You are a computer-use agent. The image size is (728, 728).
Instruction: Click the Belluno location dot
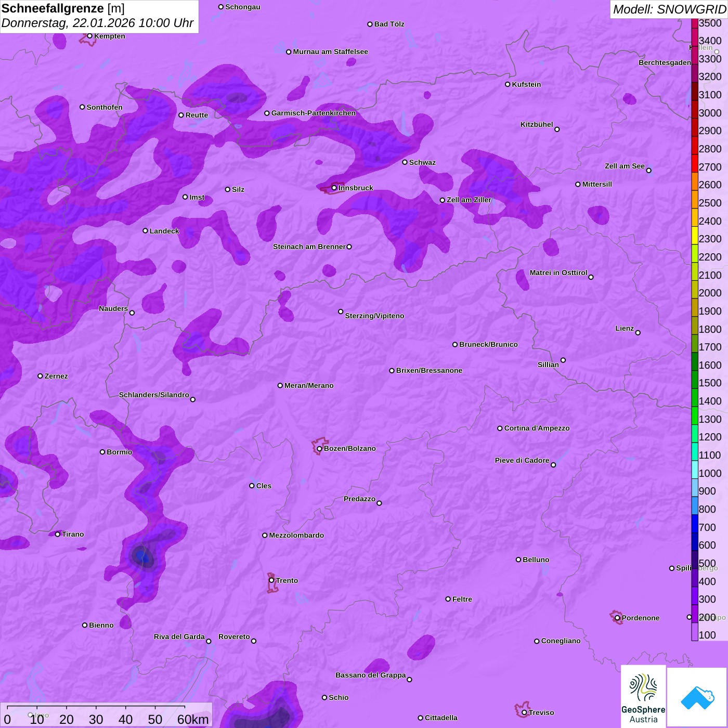pyautogui.click(x=518, y=560)
